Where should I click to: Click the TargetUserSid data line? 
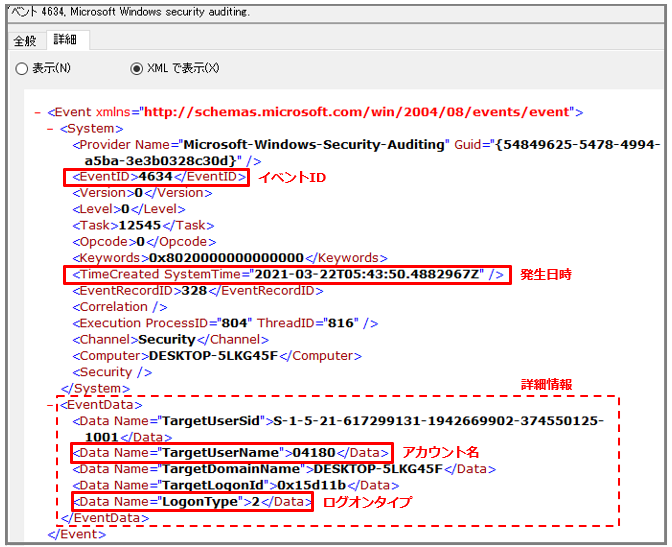tap(338, 429)
